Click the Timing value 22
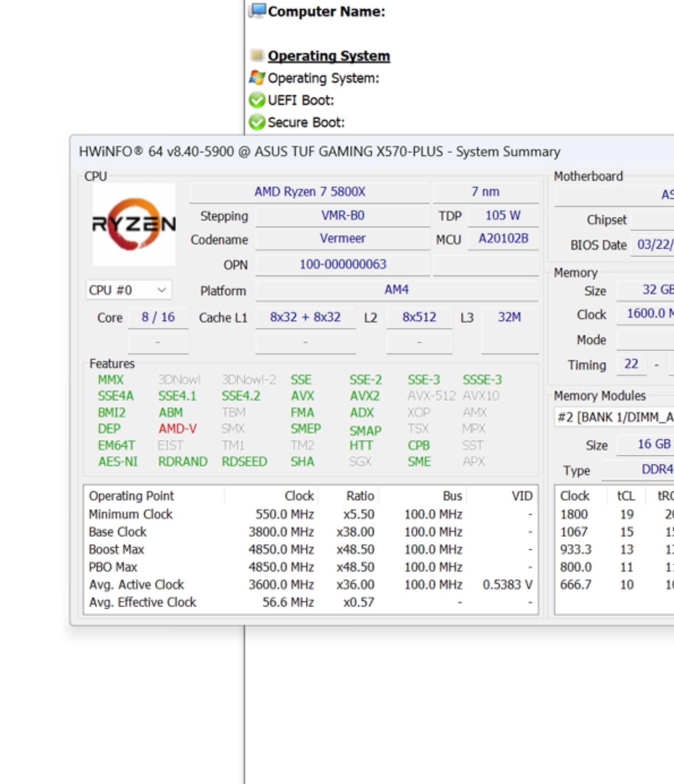The image size is (674, 784). tap(632, 364)
